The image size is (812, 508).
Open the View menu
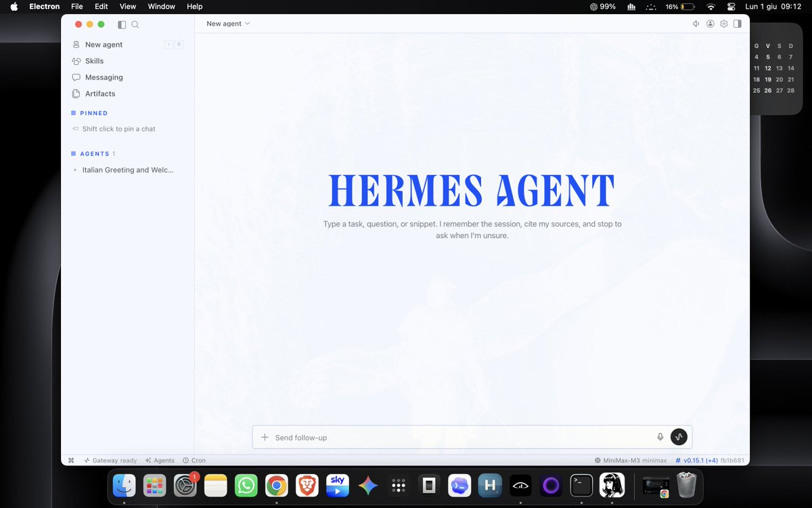tap(128, 7)
